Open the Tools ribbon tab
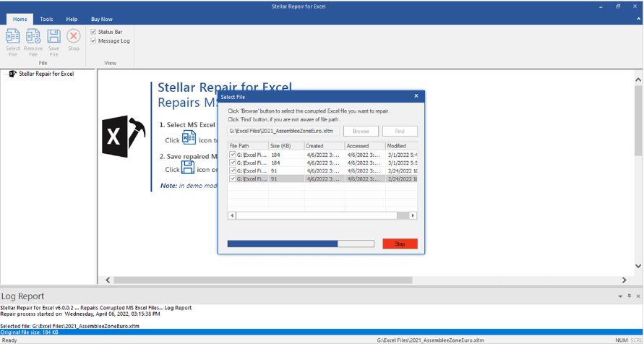 point(46,19)
